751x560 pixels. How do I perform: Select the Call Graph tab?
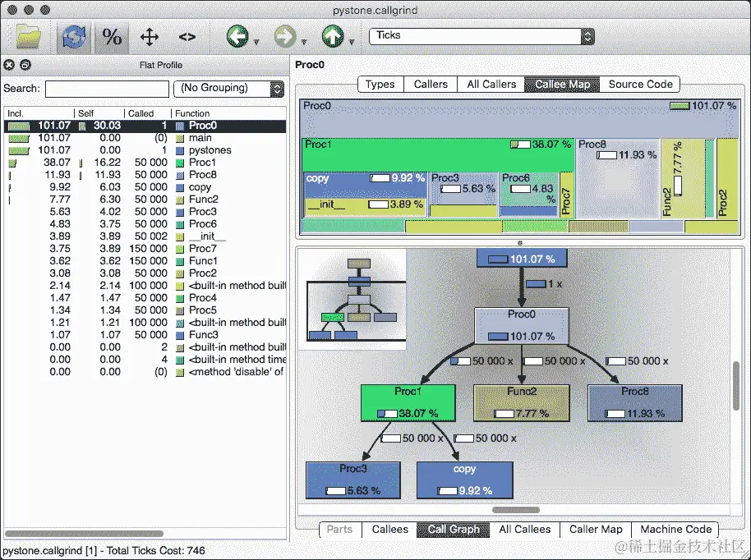453,530
